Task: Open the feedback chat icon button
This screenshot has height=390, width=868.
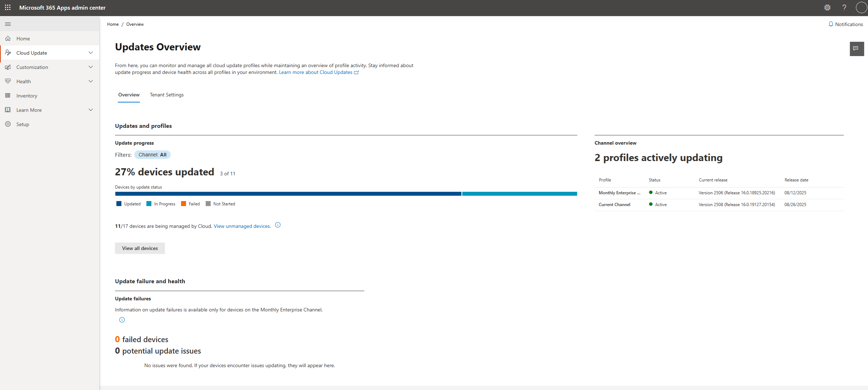Action: coord(857,49)
